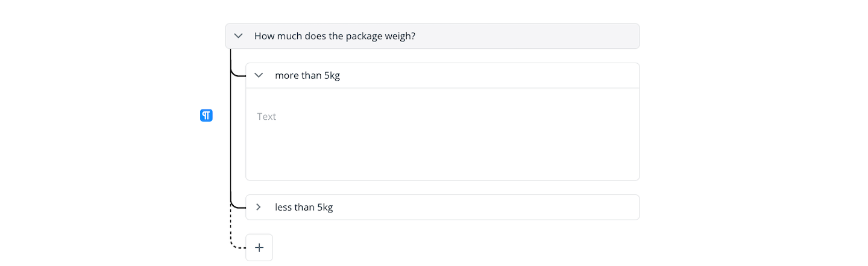Edit the 'less than 5kg' answer label
The width and height of the screenshot is (868, 266).
click(304, 207)
